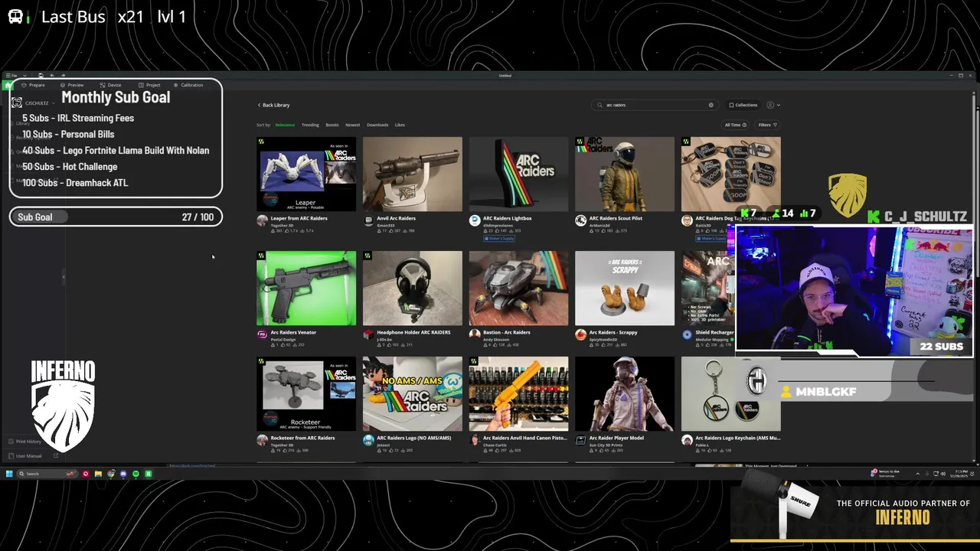Open Arc Raiders - Scrappy thumbnail
The image size is (980, 551).
tap(625, 288)
